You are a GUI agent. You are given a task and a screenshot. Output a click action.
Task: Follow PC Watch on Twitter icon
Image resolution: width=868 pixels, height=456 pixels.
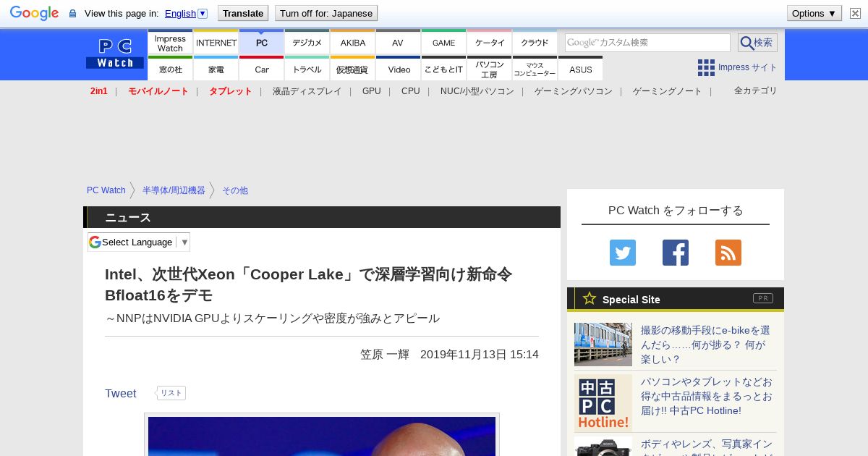tap(623, 253)
